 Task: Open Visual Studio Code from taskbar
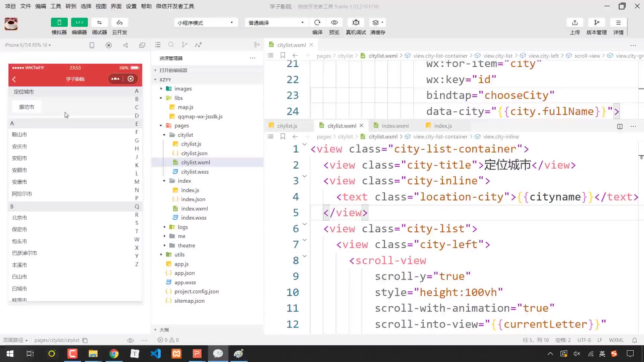156,354
